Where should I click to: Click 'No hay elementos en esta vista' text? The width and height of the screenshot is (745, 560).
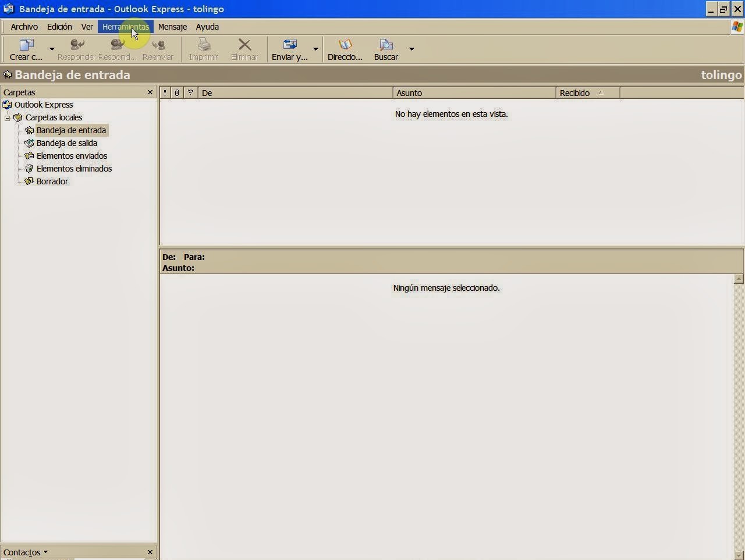pyautogui.click(x=452, y=114)
